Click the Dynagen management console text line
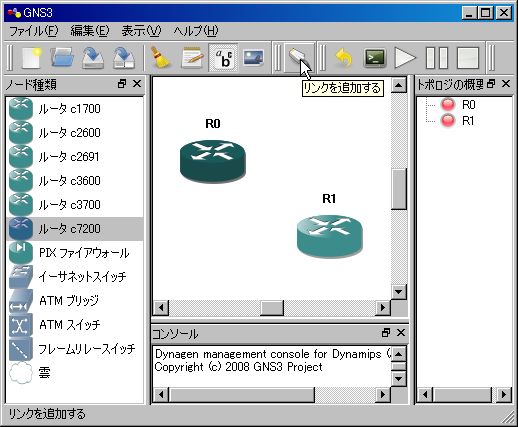This screenshot has width=518, height=427. [272, 354]
